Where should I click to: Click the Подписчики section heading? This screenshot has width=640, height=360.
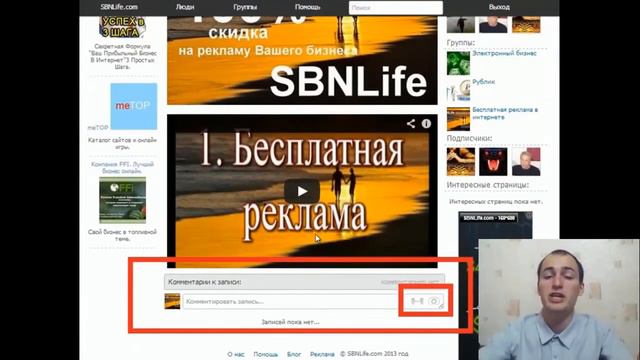[x=469, y=138]
